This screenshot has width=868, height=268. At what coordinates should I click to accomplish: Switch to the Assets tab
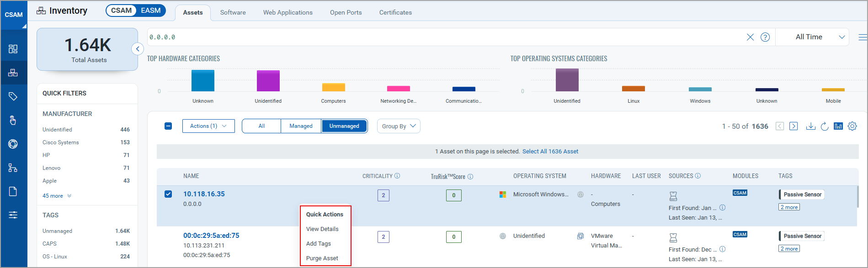[193, 12]
